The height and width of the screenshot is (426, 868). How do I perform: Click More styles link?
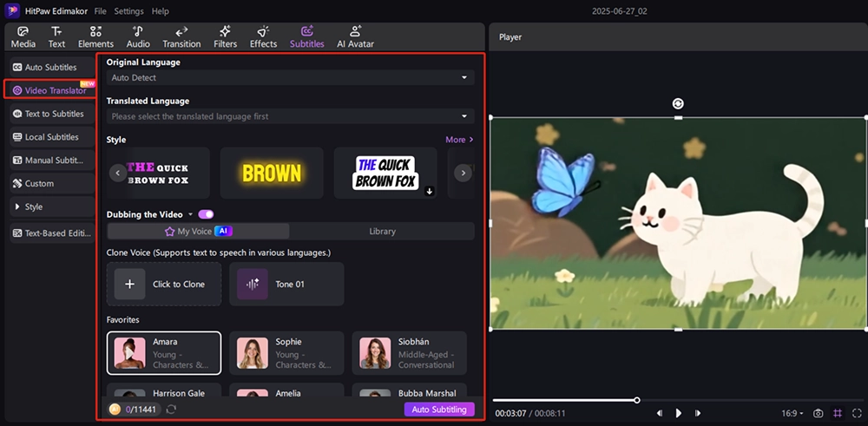459,140
